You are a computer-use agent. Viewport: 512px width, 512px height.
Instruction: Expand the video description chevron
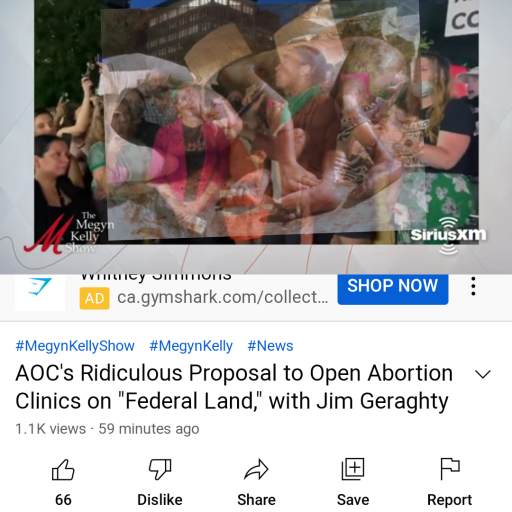[483, 374]
